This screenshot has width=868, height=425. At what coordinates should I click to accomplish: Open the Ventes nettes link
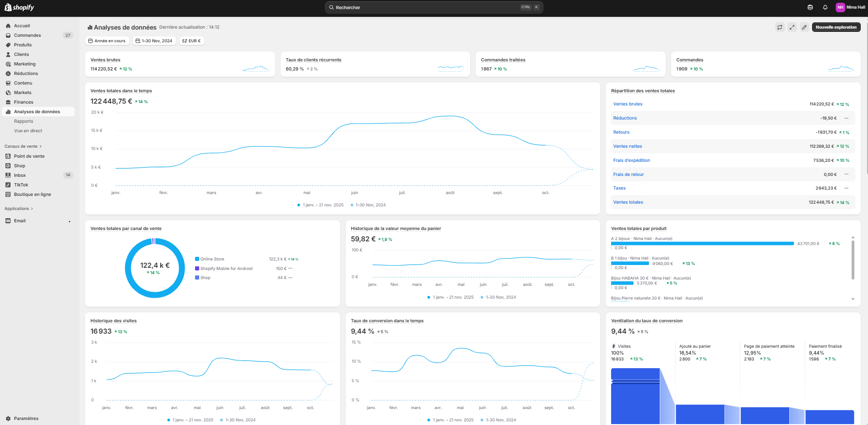pyautogui.click(x=627, y=146)
